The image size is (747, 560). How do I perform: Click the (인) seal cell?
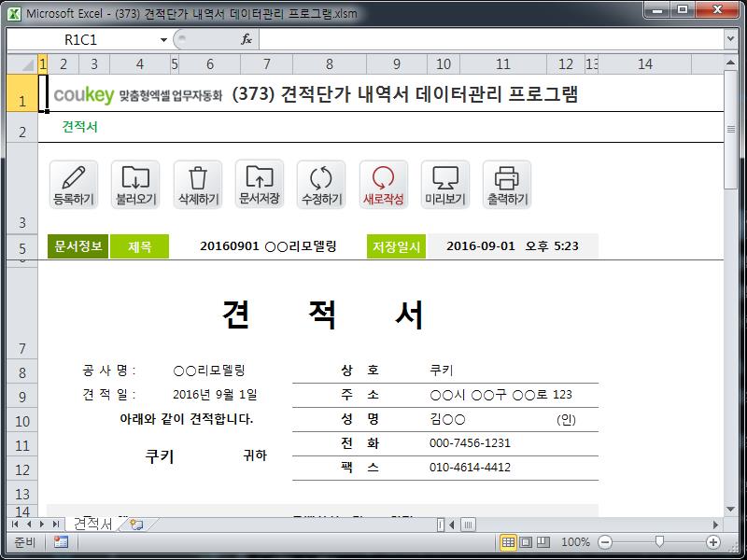[566, 420]
